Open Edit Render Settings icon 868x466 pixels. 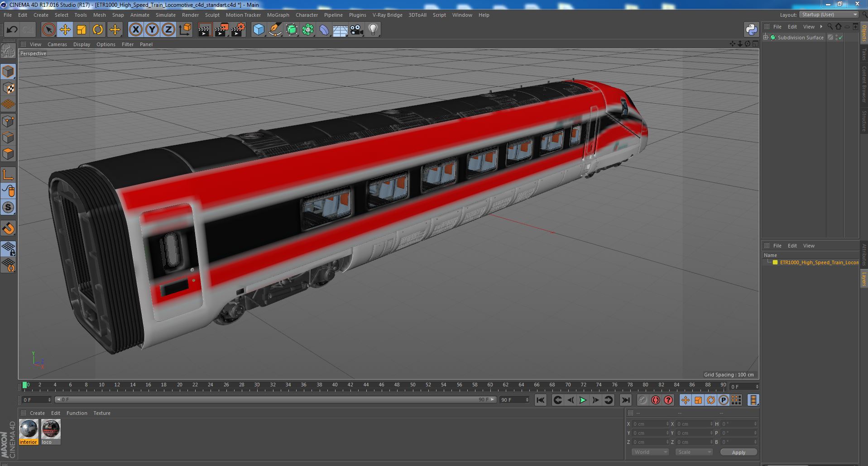(x=238, y=30)
